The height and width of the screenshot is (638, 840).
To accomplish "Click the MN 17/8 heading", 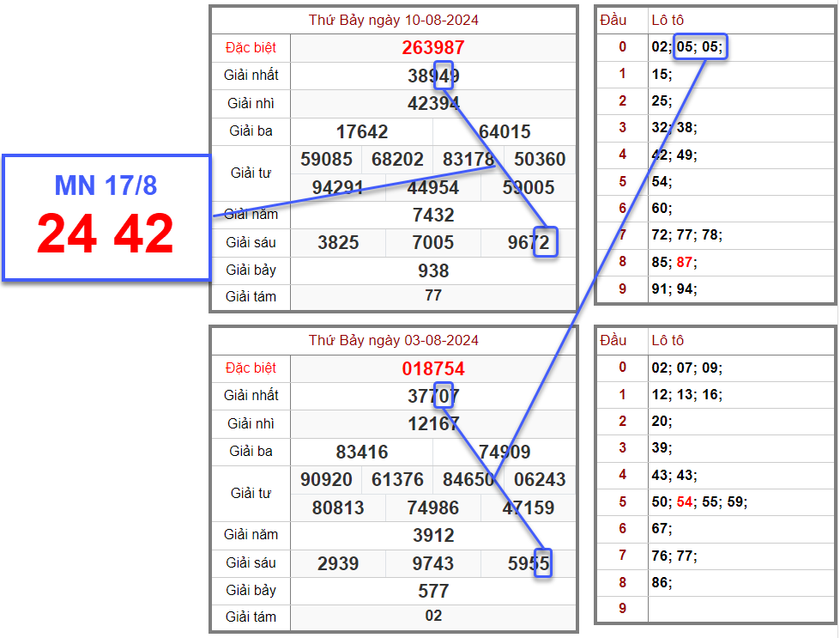I will tap(106, 185).
